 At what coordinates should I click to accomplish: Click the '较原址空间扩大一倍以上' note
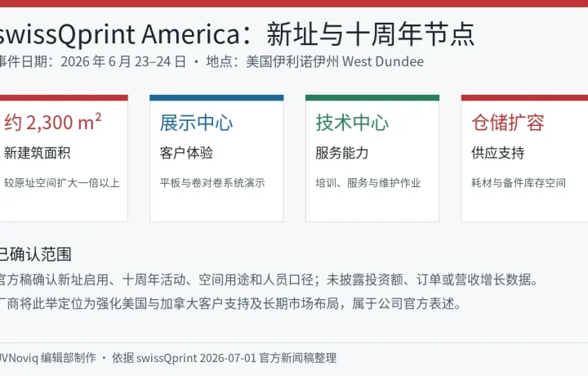[61, 183]
